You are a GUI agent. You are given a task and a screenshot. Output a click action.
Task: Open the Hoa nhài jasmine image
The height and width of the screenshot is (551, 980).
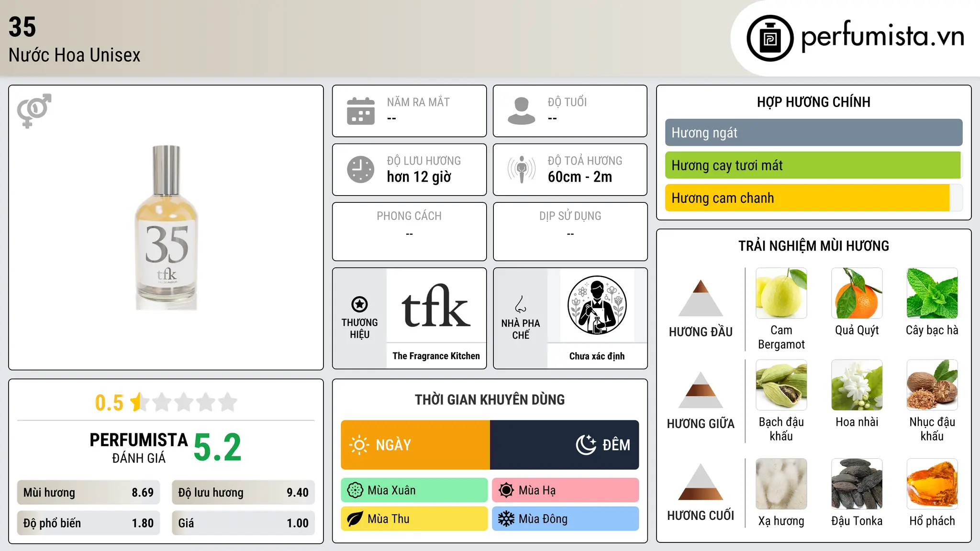857,385
